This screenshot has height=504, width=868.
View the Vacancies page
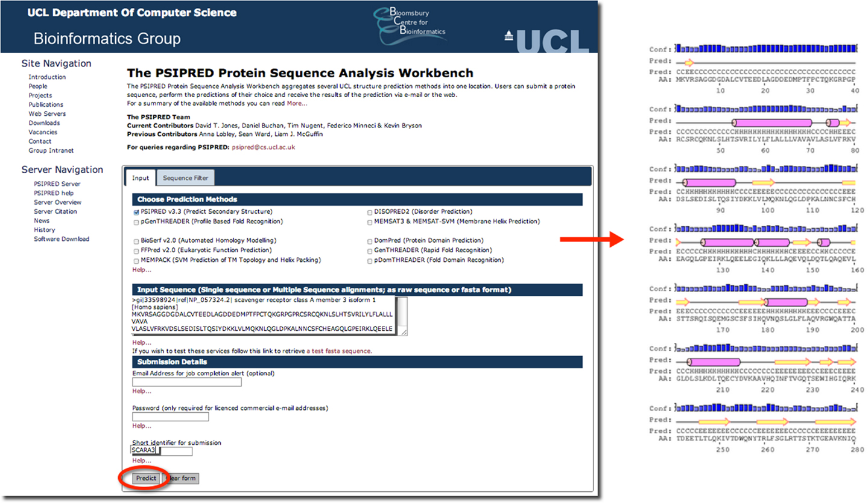pyautogui.click(x=43, y=132)
